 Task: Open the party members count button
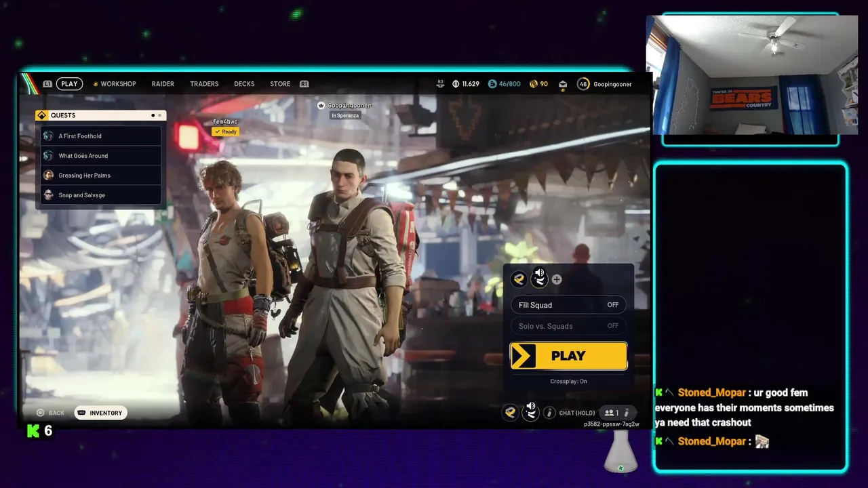click(618, 413)
